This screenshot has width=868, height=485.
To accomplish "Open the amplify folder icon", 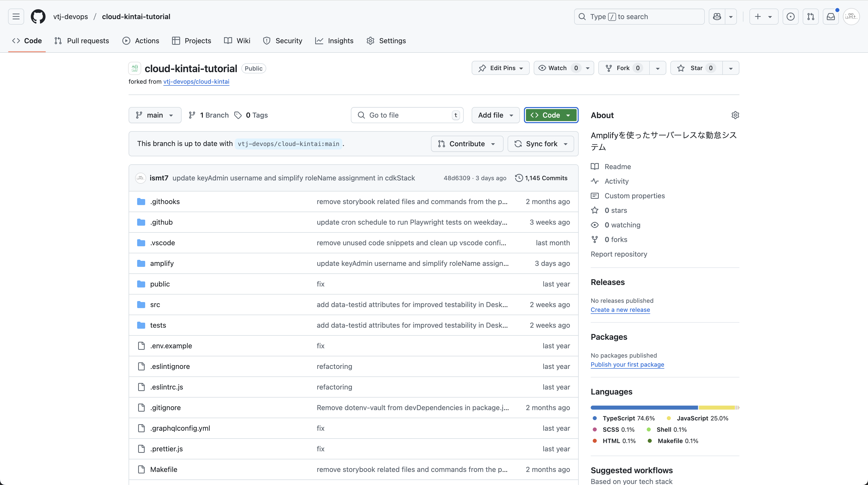I will tap(141, 263).
